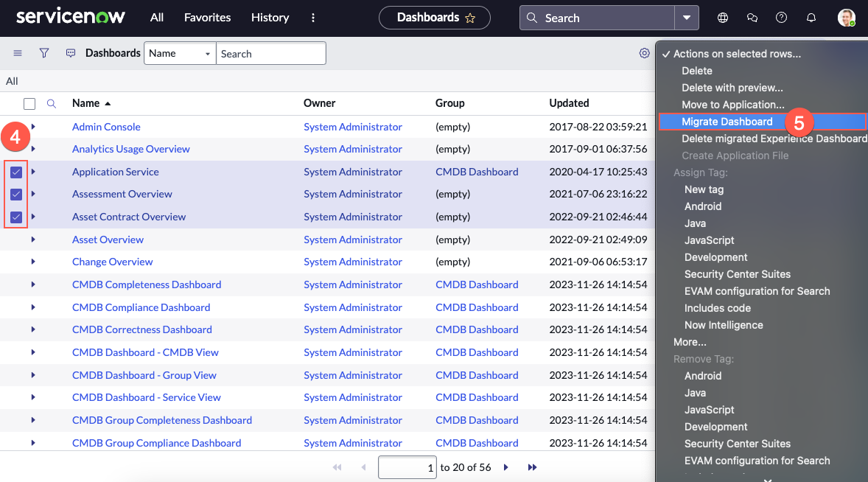Open the list hamburger menu icon
This screenshot has width=868, height=482.
click(x=18, y=53)
